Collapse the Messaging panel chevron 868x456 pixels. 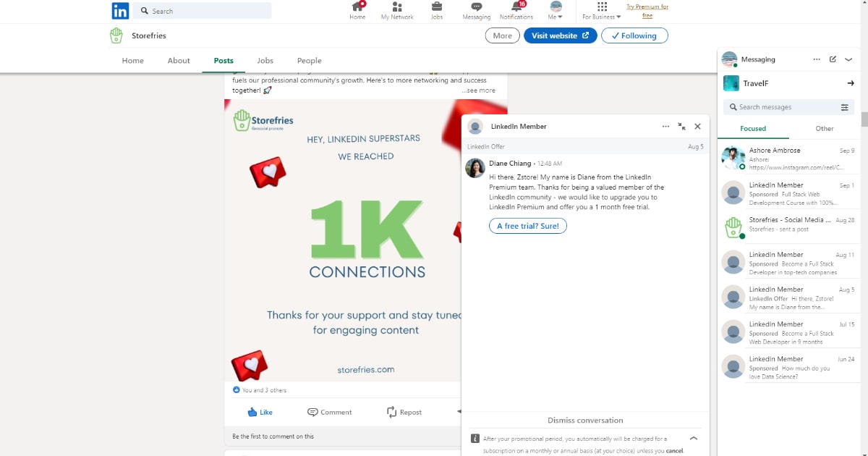click(x=848, y=59)
